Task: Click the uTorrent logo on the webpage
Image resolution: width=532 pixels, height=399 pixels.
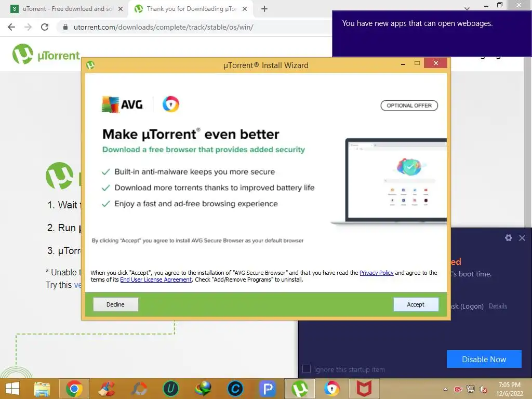Action: [46, 54]
